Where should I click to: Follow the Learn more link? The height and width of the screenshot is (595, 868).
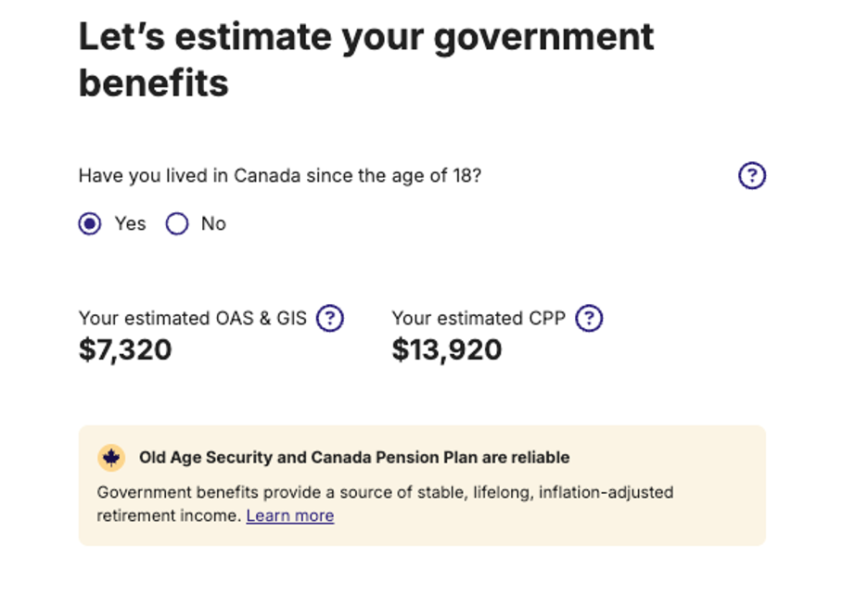coord(290,515)
